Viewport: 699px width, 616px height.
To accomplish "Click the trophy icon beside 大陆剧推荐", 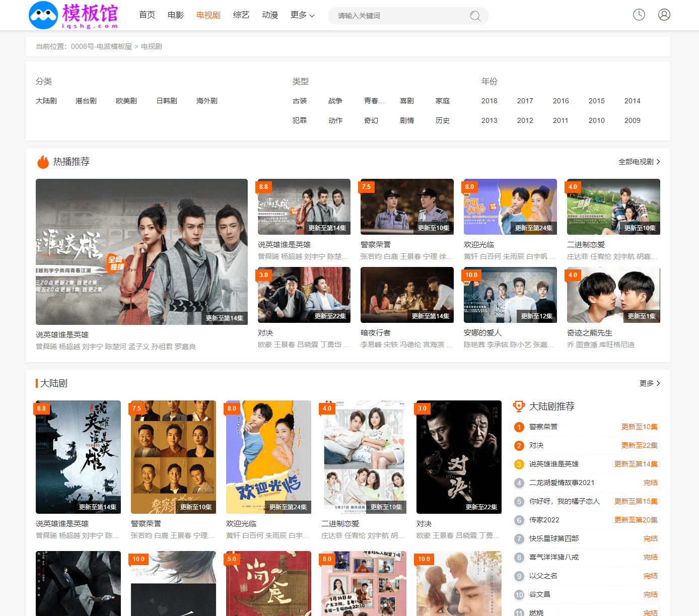I will coord(519,406).
